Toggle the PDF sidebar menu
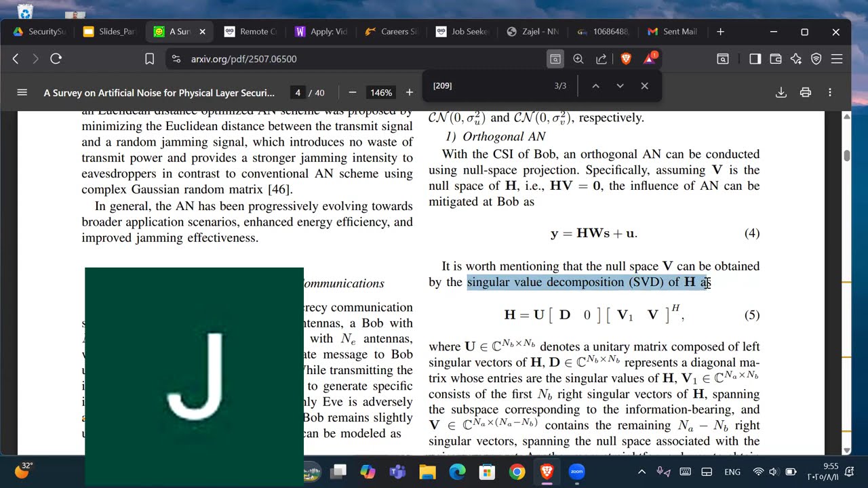The height and width of the screenshot is (488, 868). click(x=22, y=92)
